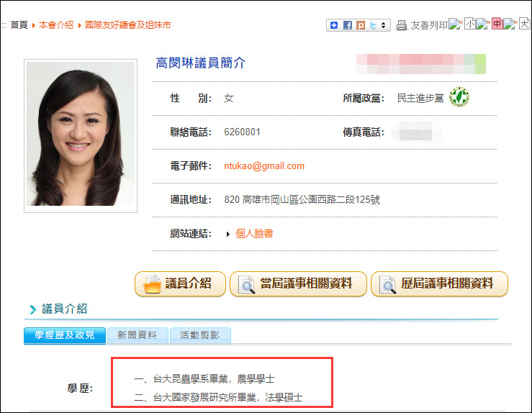Open the 個人臉書 link

pyautogui.click(x=254, y=233)
